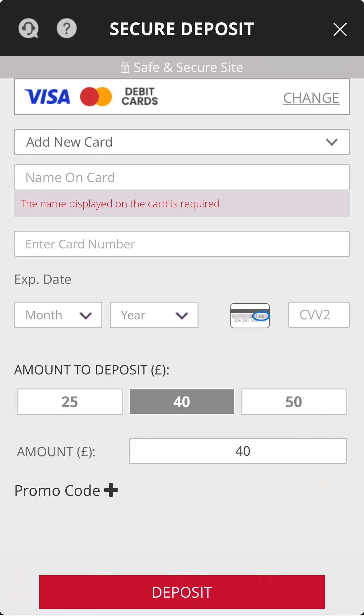Open the expiry Year dropdown
The image size is (364, 616).
154,315
